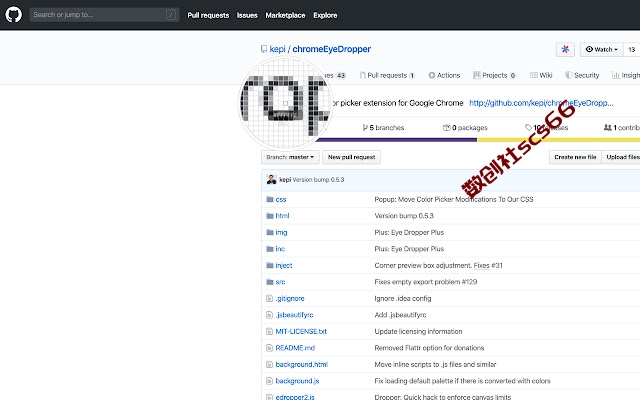The image size is (640, 400).
Task: Open the background.html file
Action: (302, 364)
